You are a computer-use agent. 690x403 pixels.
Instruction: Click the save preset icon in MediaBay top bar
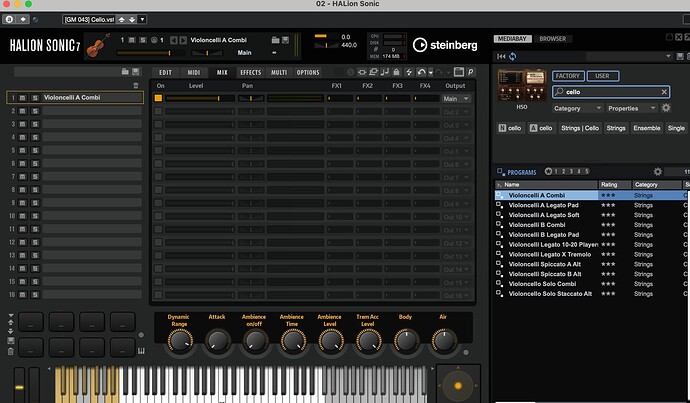point(680,56)
